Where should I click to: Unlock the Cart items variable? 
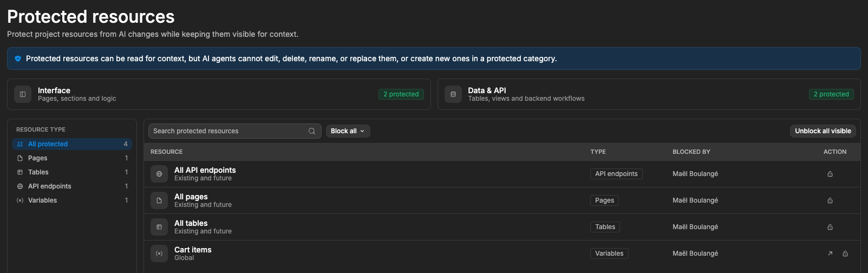point(845,253)
